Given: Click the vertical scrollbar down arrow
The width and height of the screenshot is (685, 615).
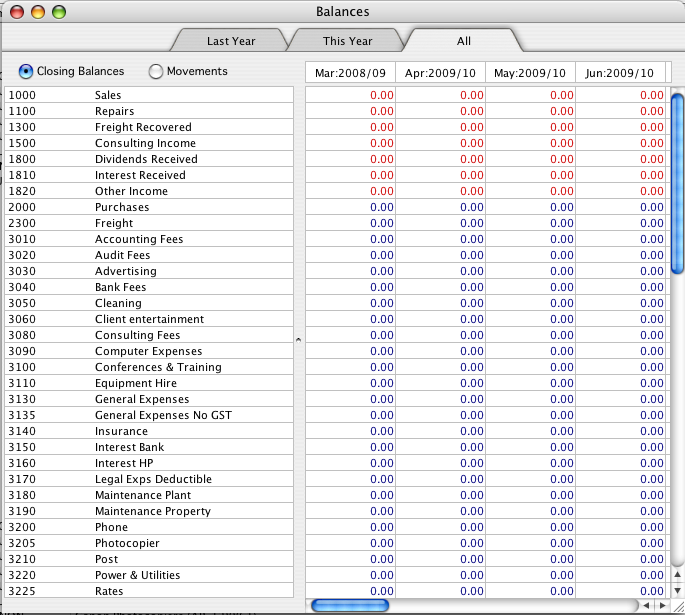Looking at the screenshot, I should (x=678, y=591).
